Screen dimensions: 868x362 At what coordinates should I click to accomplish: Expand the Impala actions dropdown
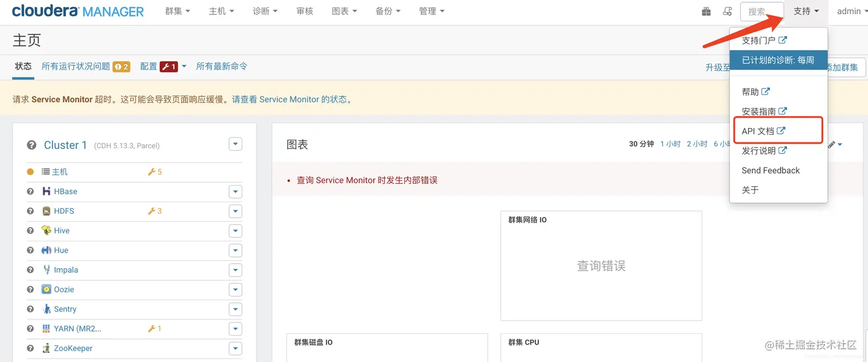pyautogui.click(x=235, y=269)
